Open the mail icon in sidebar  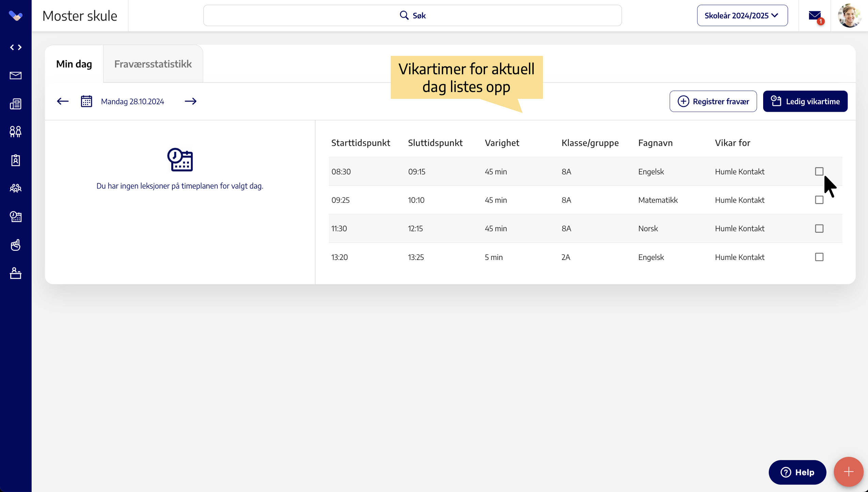tap(16, 75)
